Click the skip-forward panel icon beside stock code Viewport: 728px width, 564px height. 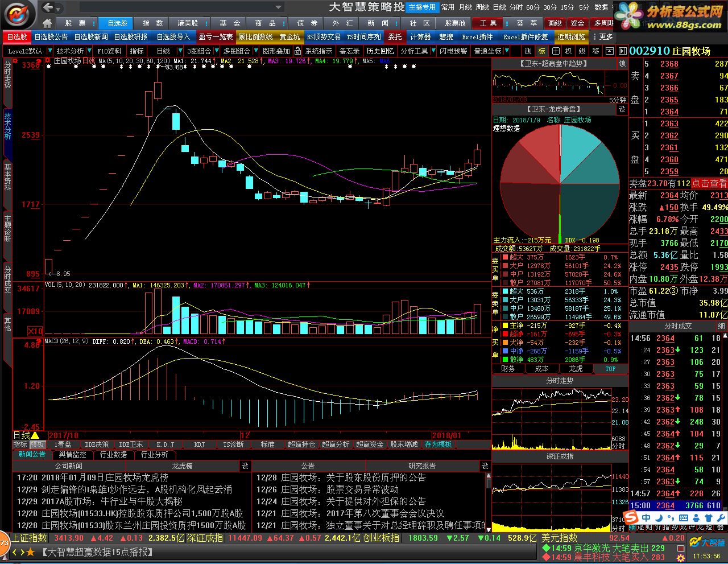(x=622, y=51)
